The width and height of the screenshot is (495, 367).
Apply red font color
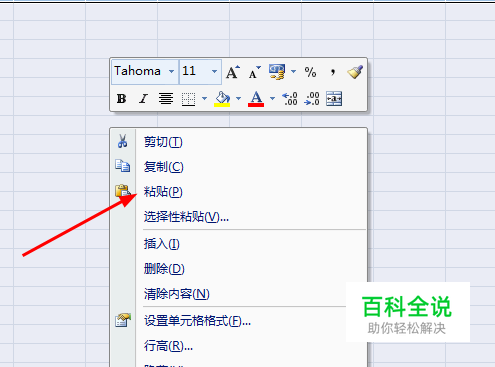tap(256, 99)
